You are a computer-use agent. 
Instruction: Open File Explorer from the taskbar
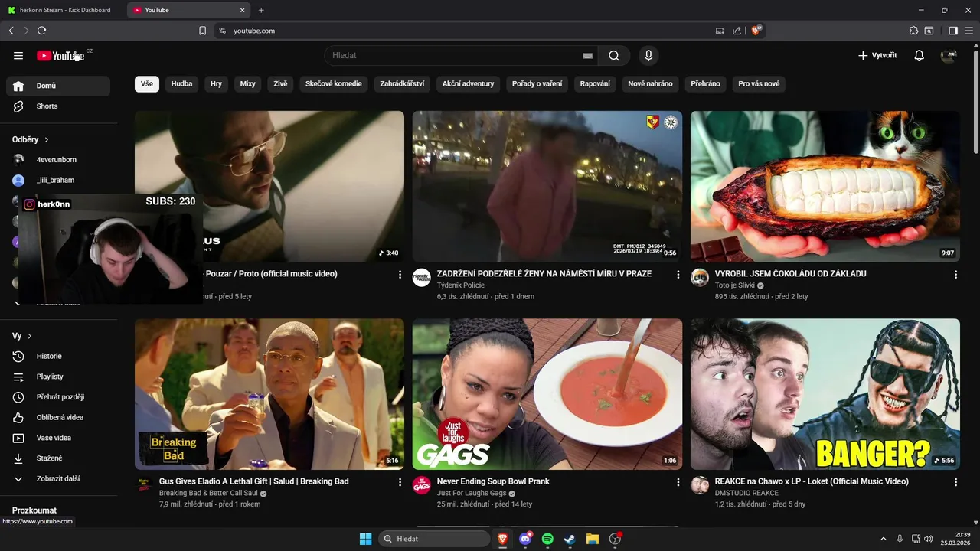coord(592,539)
